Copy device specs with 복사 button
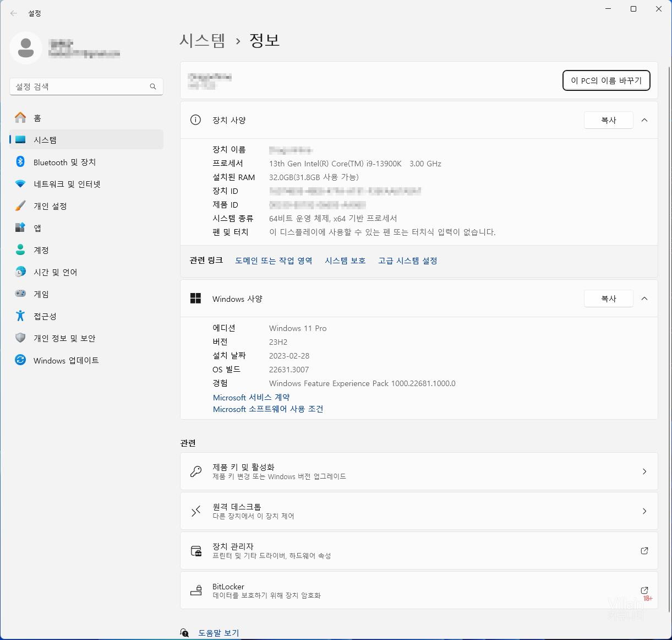 [608, 120]
